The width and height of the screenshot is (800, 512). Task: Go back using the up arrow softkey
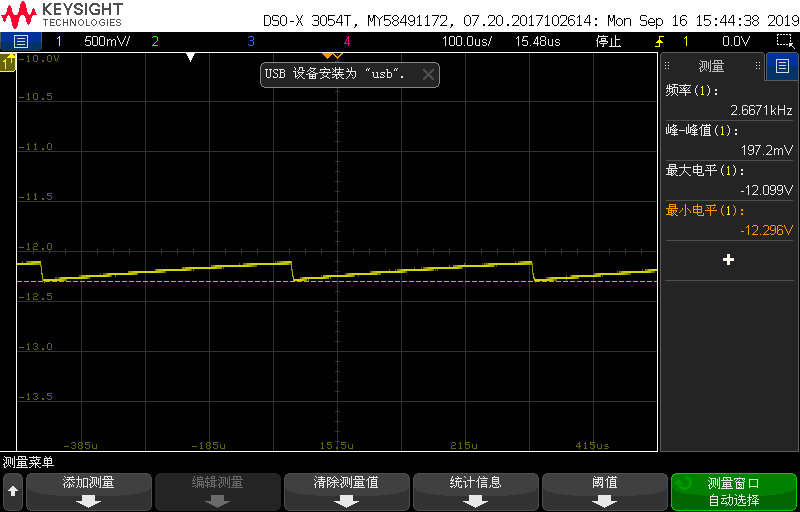(12, 492)
